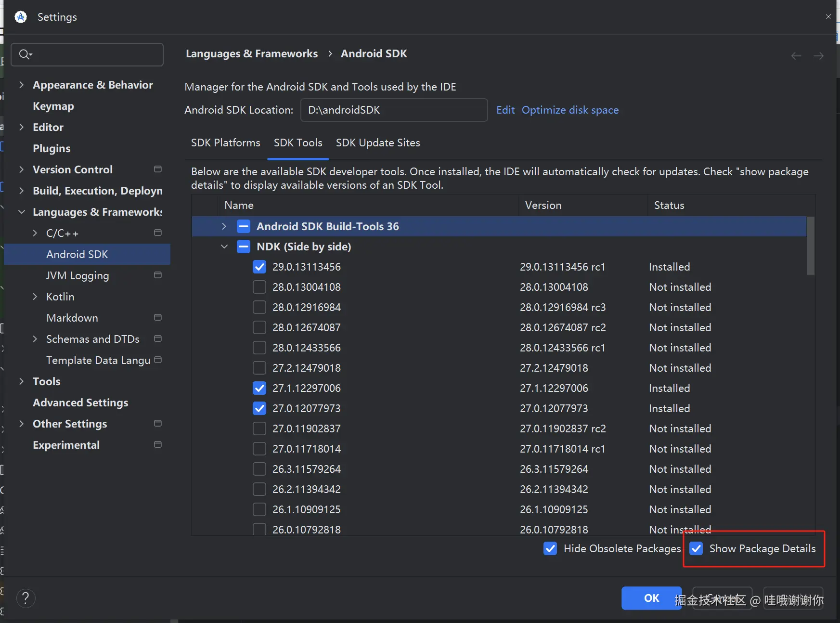Image resolution: width=840 pixels, height=623 pixels.
Task: Click the search magnifier icon
Action: pyautogui.click(x=25, y=54)
